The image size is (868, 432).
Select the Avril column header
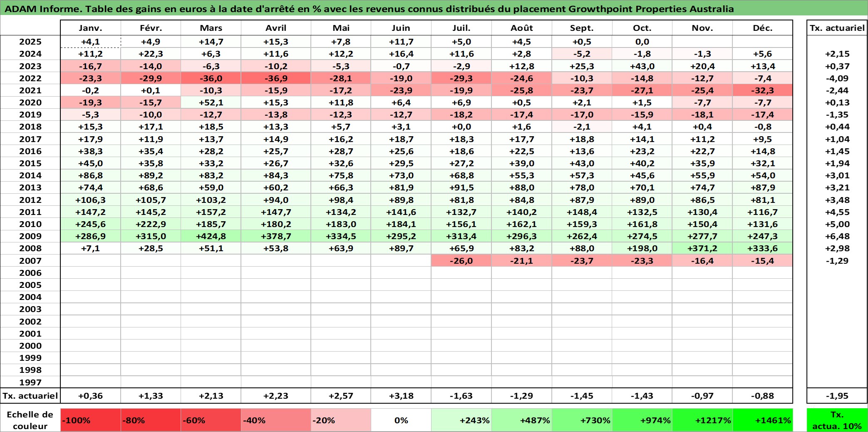(x=276, y=28)
